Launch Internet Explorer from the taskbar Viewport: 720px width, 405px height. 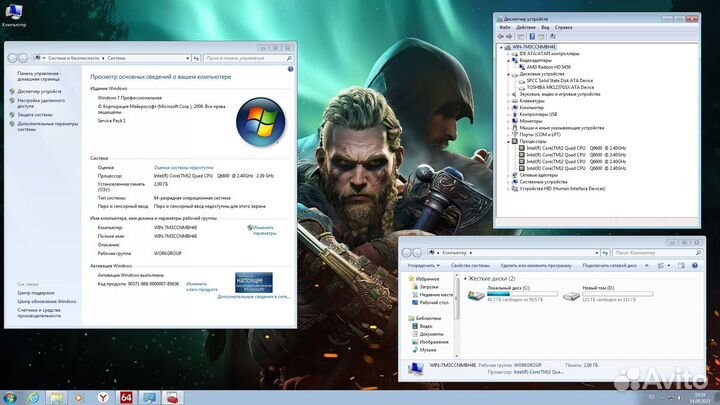pyautogui.click(x=33, y=398)
